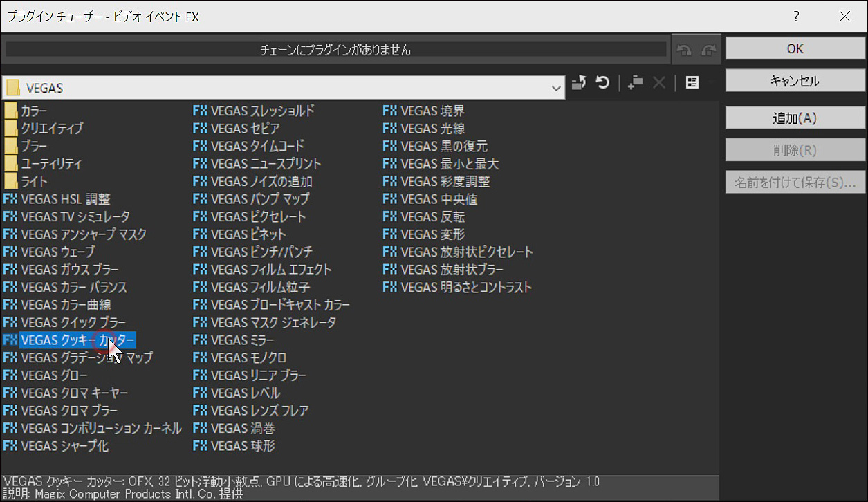
Task: Select VEGAS リニア ブラー
Action: pos(250,375)
